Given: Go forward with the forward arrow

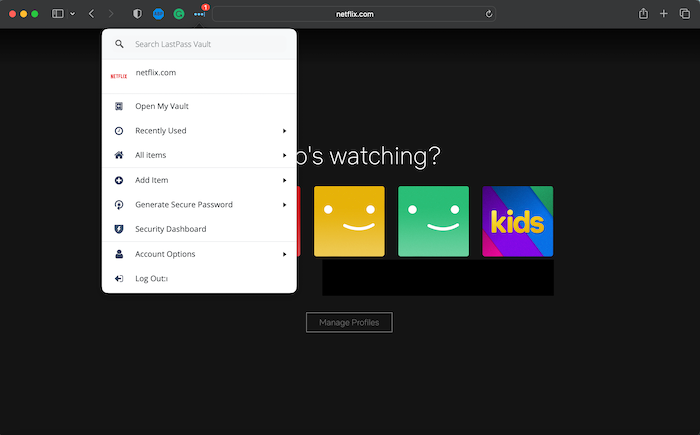Looking at the screenshot, I should point(111,14).
